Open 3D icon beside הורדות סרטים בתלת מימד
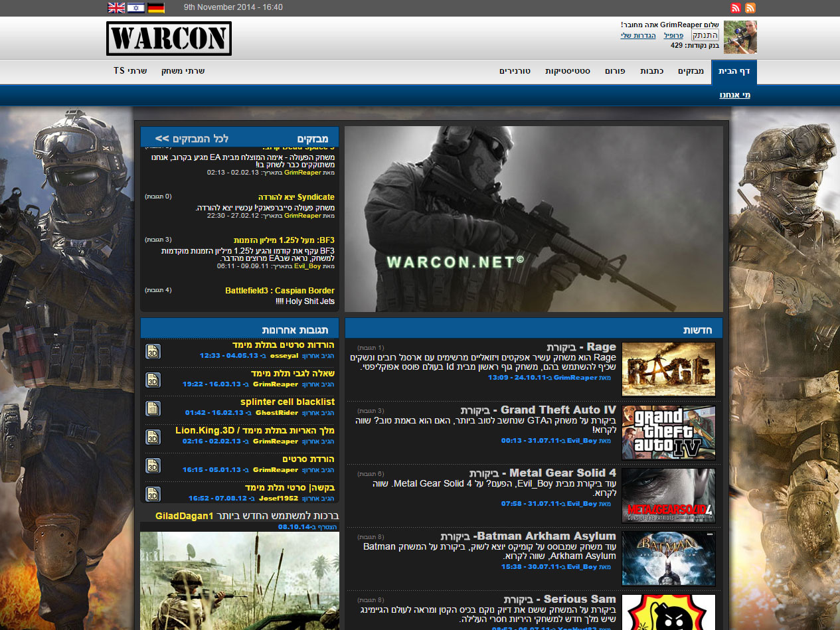This screenshot has height=630, width=840. point(153,351)
